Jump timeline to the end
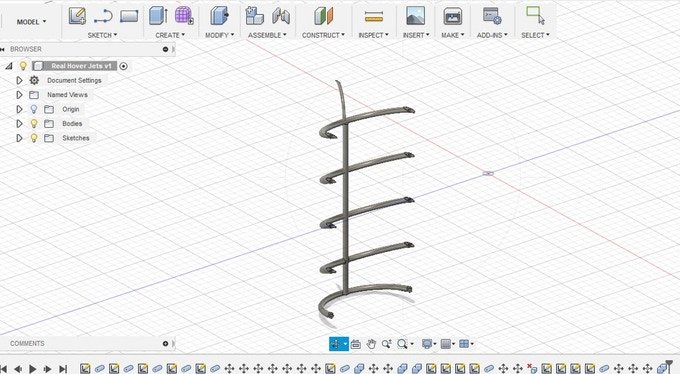The height and width of the screenshot is (374, 680). coord(63,369)
